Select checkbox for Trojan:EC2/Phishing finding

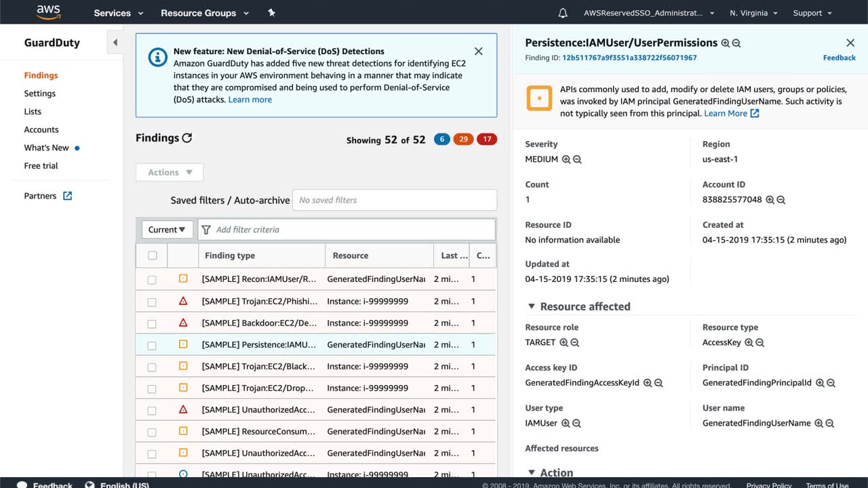(x=152, y=302)
